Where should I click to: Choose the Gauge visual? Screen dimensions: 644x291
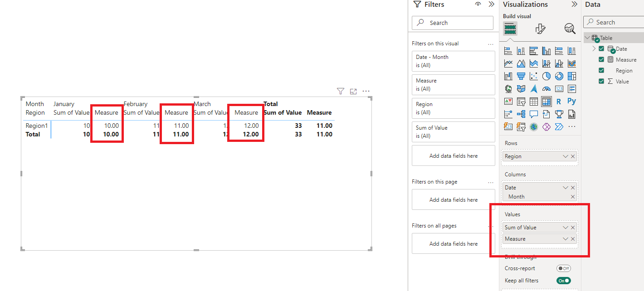click(546, 89)
